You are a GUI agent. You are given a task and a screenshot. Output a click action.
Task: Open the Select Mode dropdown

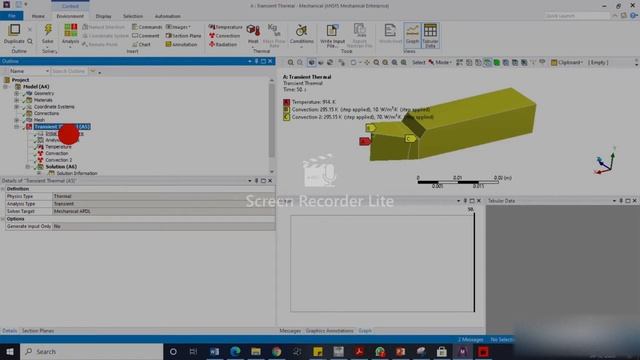click(x=440, y=62)
